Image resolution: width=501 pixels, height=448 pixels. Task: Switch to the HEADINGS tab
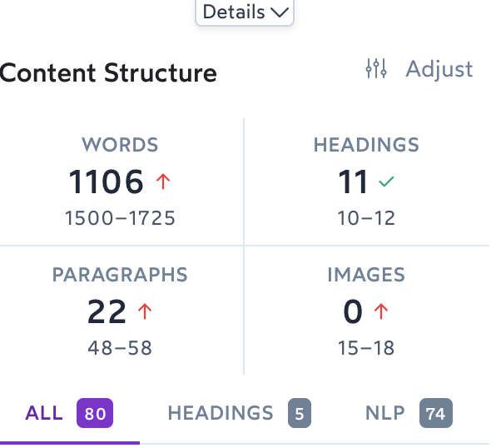[x=239, y=414]
